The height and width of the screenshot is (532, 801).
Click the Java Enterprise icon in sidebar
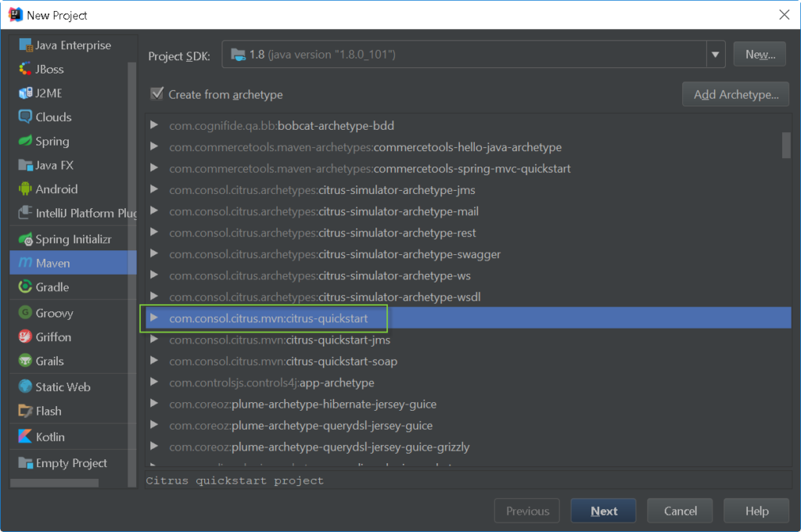click(26, 45)
